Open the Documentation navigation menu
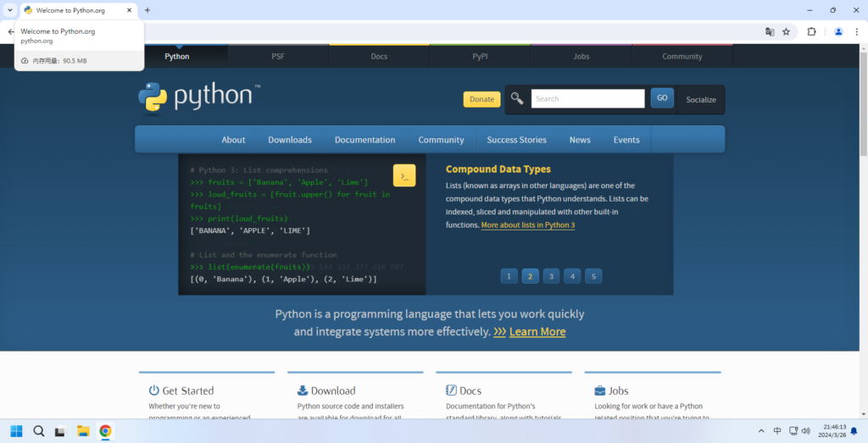The height and width of the screenshot is (443, 868). click(364, 140)
